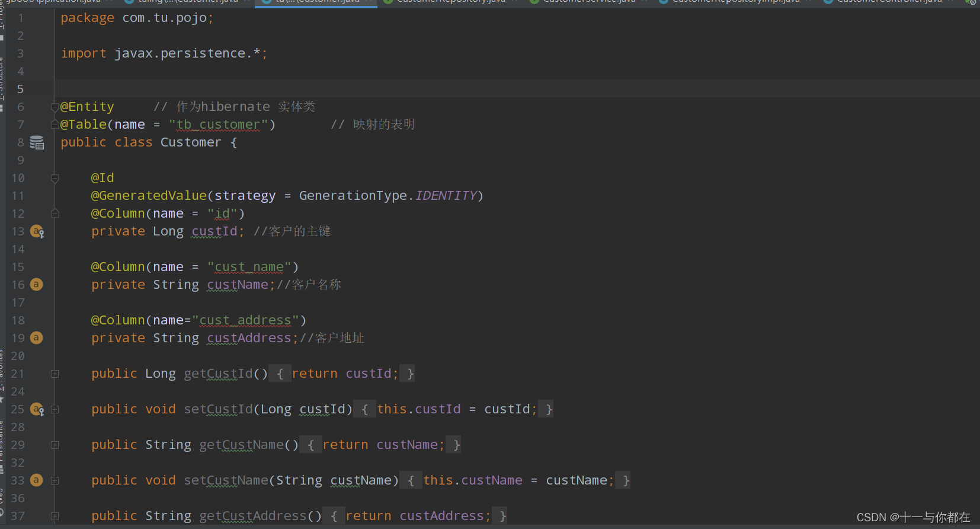Expand the setCustName method fold marker on line 33
Screen dimensions: 980x529
pyautogui.click(x=55, y=480)
